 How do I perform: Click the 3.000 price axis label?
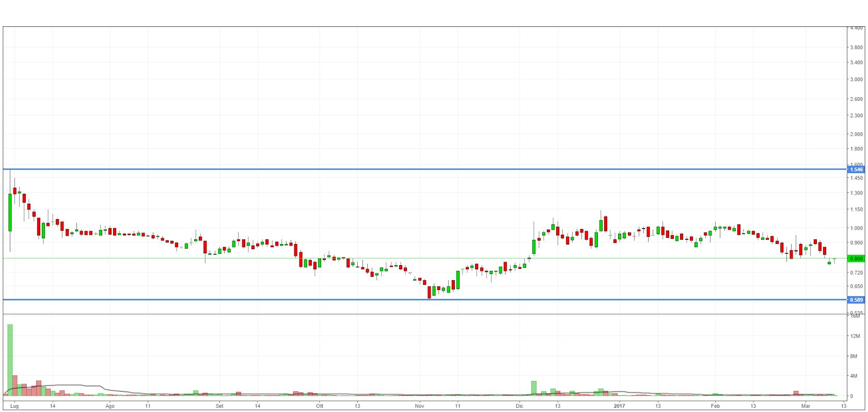pyautogui.click(x=856, y=80)
